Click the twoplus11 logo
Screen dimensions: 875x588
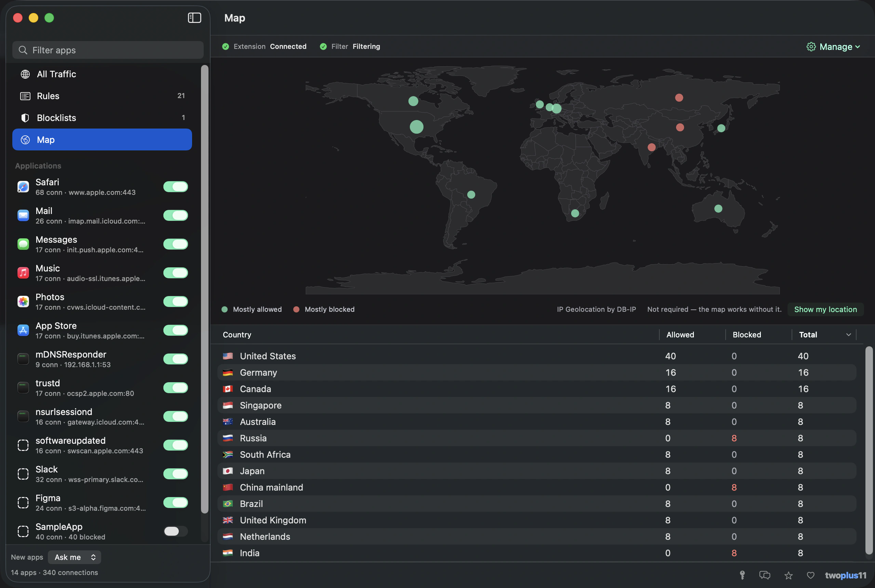846,575
